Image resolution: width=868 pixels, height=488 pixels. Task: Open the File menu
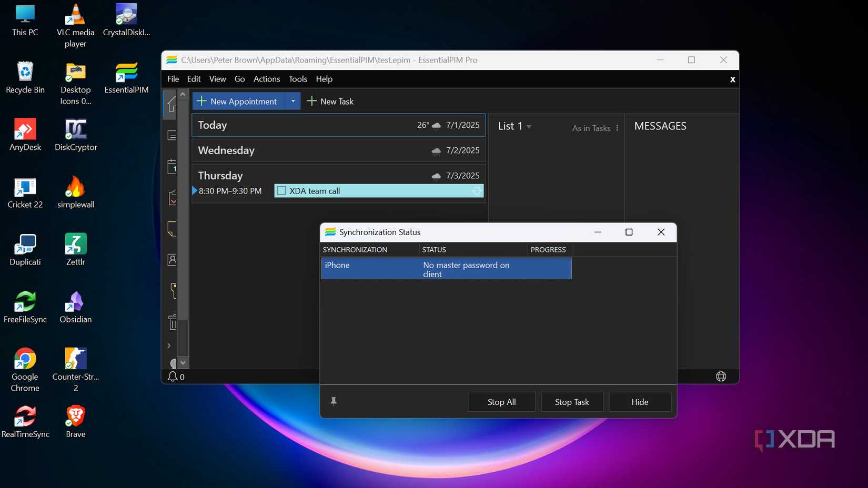click(x=173, y=79)
